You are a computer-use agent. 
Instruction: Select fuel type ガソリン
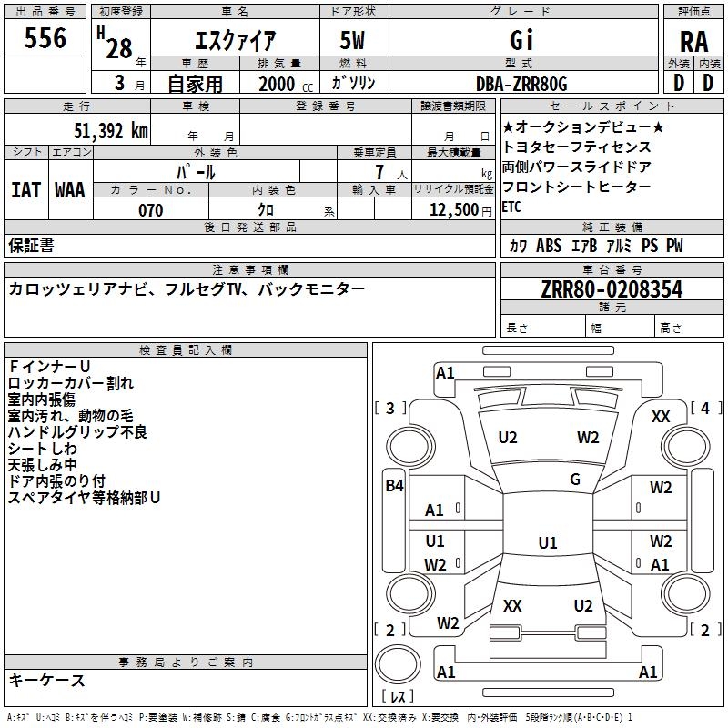tap(353, 83)
